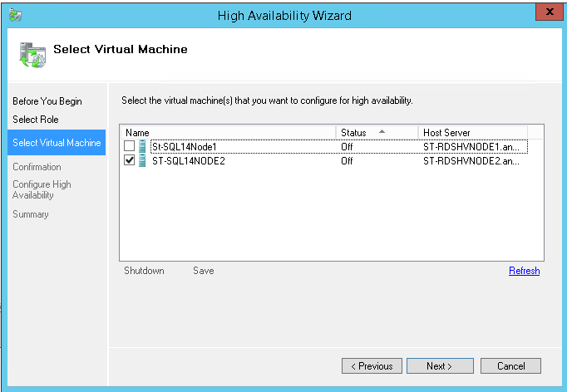
Task: Open the Configure High Availability step
Action: (x=42, y=189)
